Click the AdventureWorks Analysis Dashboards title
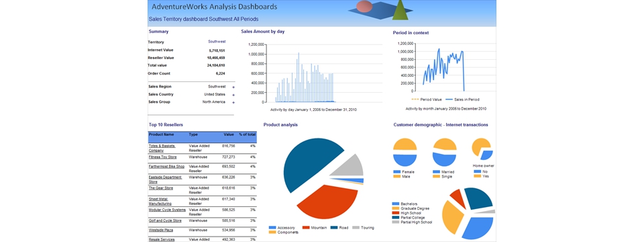The width and height of the screenshot is (644, 242). click(x=215, y=7)
